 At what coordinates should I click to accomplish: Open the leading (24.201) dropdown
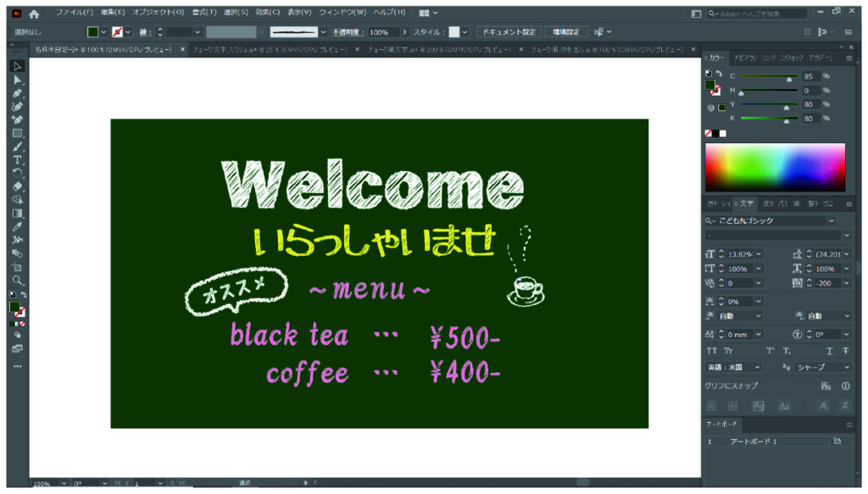pyautogui.click(x=847, y=254)
